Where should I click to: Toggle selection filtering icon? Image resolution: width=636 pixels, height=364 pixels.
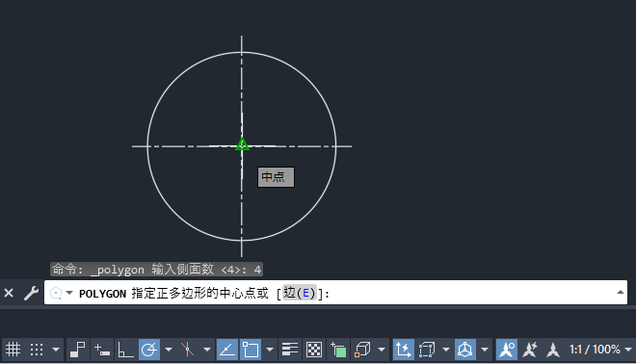coord(427,349)
